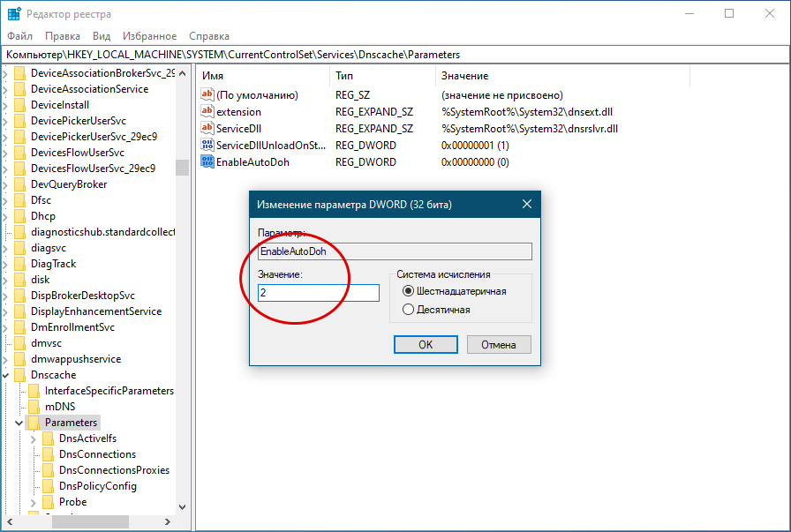Click folder icon of mDNS key
Screen dimensions: 791x532
[x=34, y=407]
